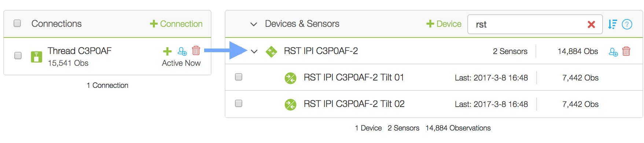Open the help question mark icon
644x143 pixels.
click(627, 24)
